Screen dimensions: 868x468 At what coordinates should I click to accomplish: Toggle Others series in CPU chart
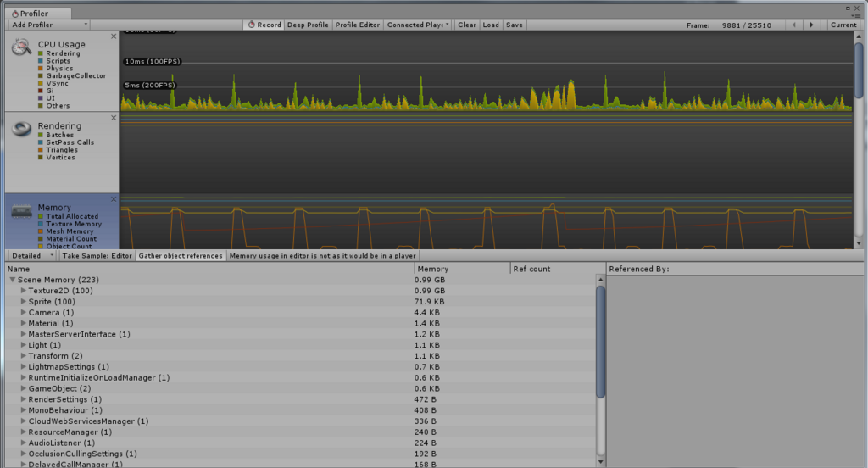point(41,106)
